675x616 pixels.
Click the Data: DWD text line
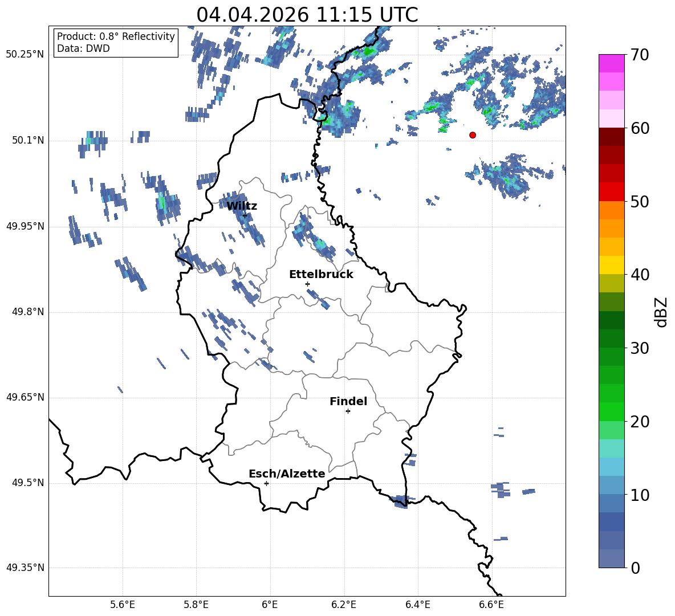pos(83,48)
